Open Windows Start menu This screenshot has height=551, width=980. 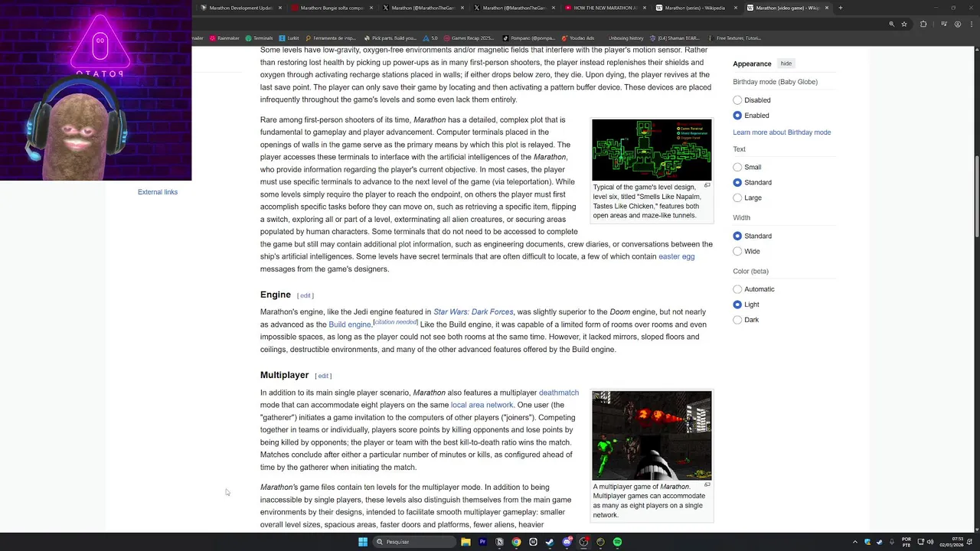click(363, 542)
